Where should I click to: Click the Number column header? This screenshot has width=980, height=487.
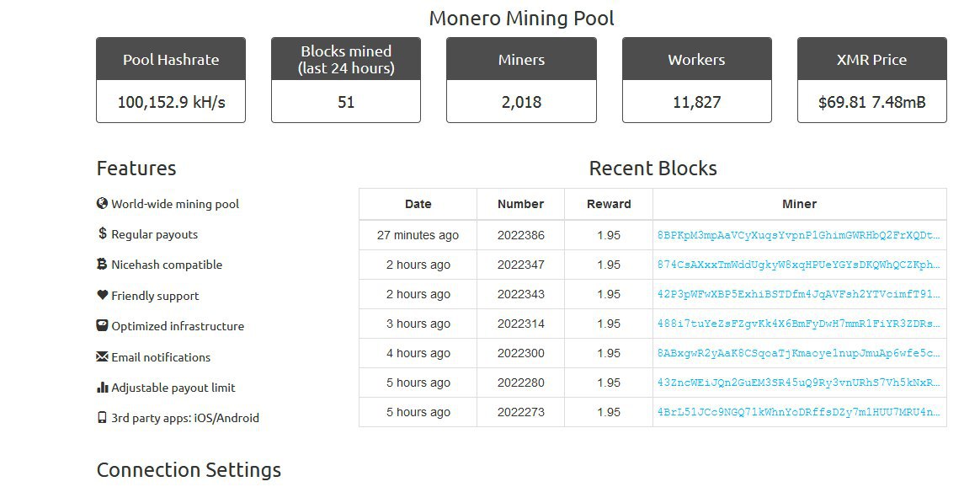[520, 204]
